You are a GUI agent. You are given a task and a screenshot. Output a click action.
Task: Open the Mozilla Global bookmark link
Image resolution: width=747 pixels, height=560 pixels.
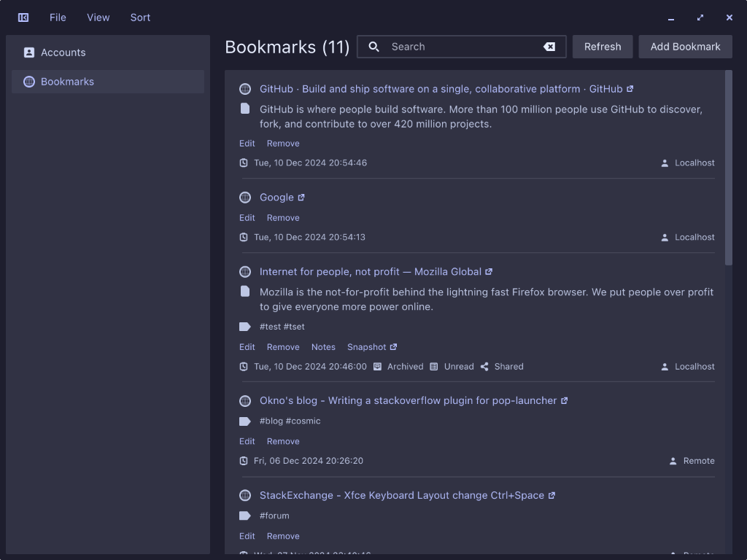(x=370, y=272)
